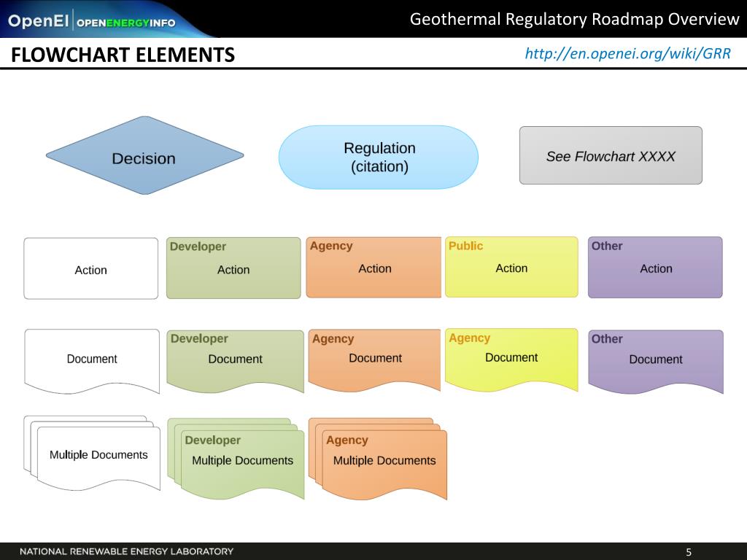Open the en.openei.org/wiki/GRR link
Image resolution: width=747 pixels, height=560 pixels.
pyautogui.click(x=627, y=53)
